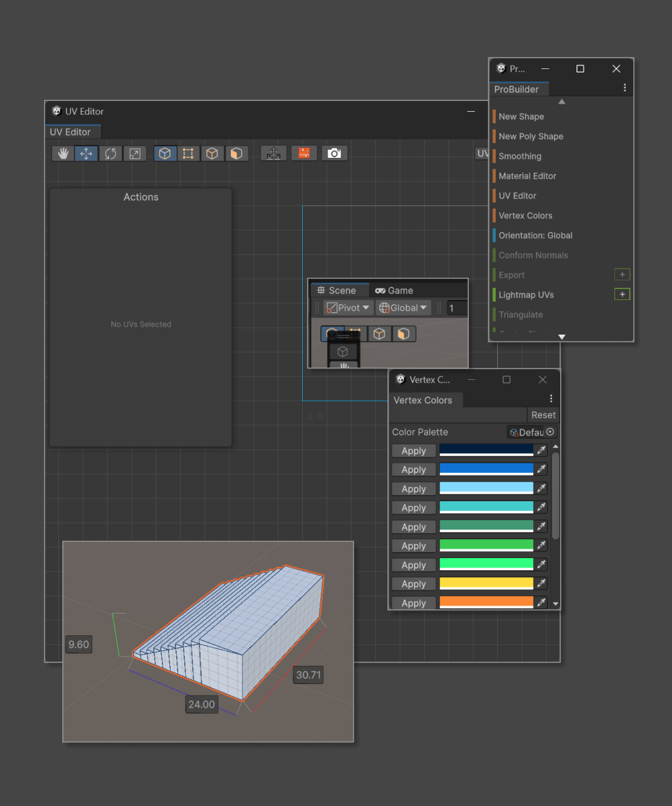Apply the bright blue color
672x806 pixels.
(x=414, y=470)
